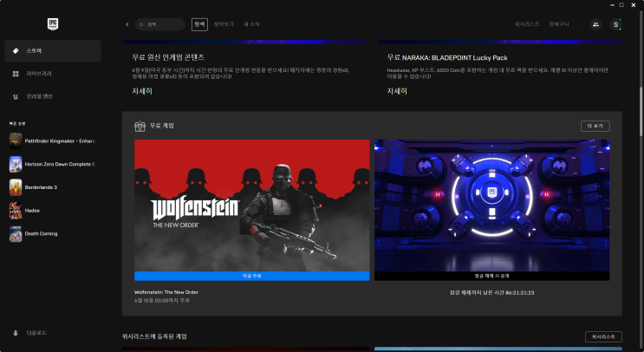The height and width of the screenshot is (352, 644).
Task: Click the Death Coming cover icon
Action: click(16, 234)
